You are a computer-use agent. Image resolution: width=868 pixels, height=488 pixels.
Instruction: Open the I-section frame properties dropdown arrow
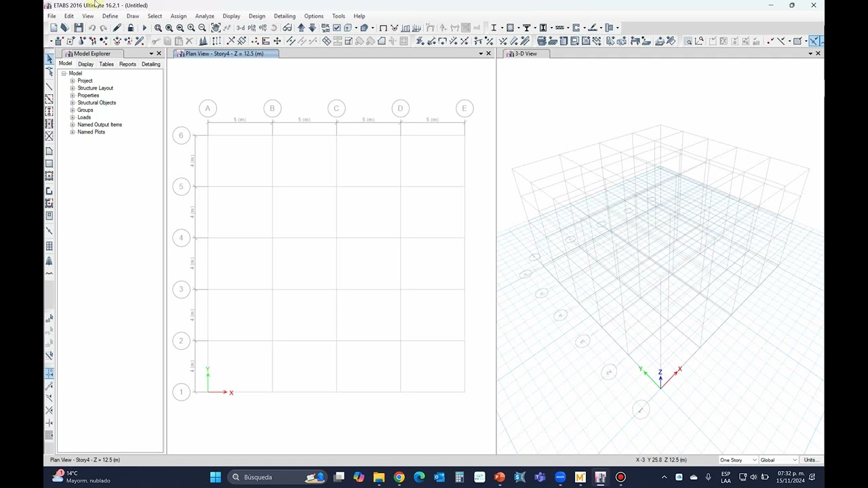502,28
